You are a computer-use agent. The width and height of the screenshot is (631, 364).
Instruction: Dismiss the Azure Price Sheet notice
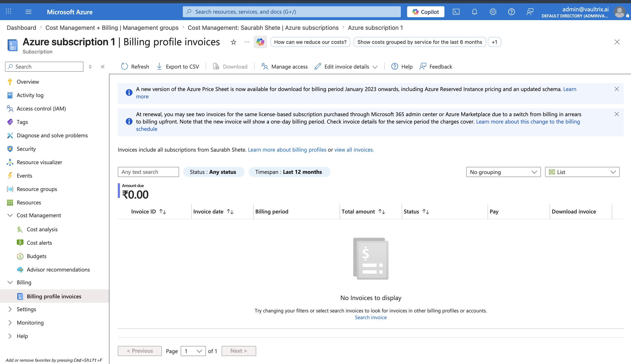(617, 89)
